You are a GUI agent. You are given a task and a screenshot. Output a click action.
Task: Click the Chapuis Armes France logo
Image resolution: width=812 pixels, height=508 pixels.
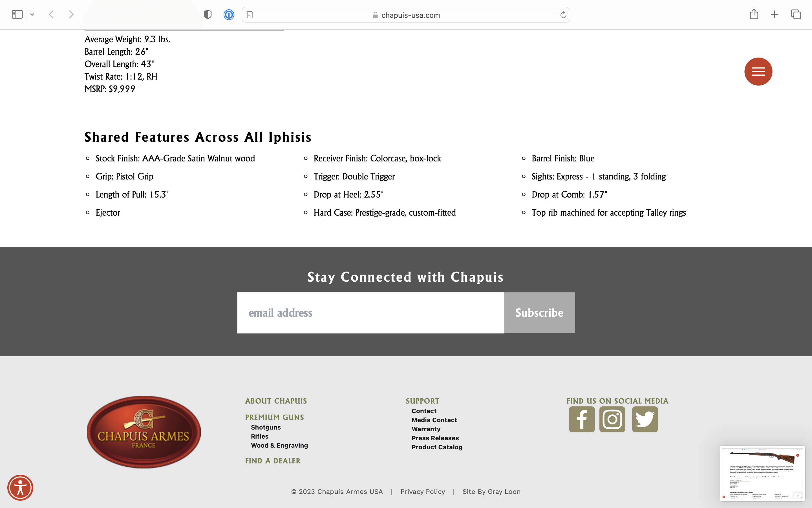(144, 432)
